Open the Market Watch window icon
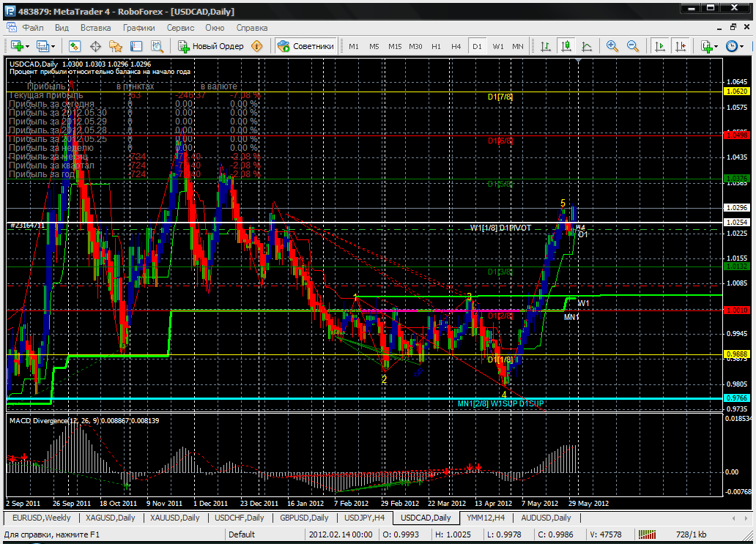This screenshot has width=756, height=544. 75,46
